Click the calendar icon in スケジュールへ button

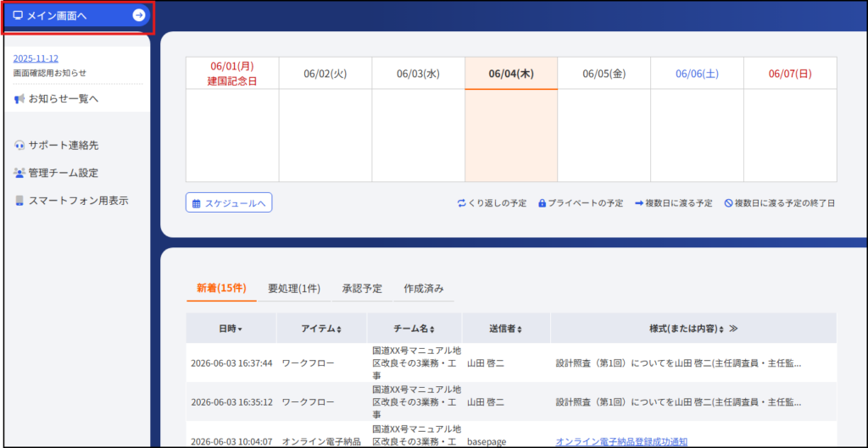pos(196,203)
